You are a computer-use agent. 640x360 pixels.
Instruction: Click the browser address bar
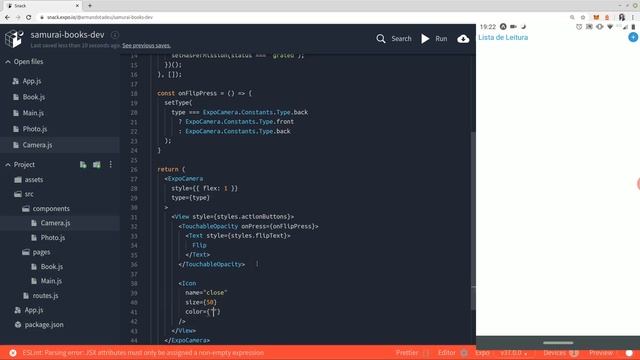(302, 18)
